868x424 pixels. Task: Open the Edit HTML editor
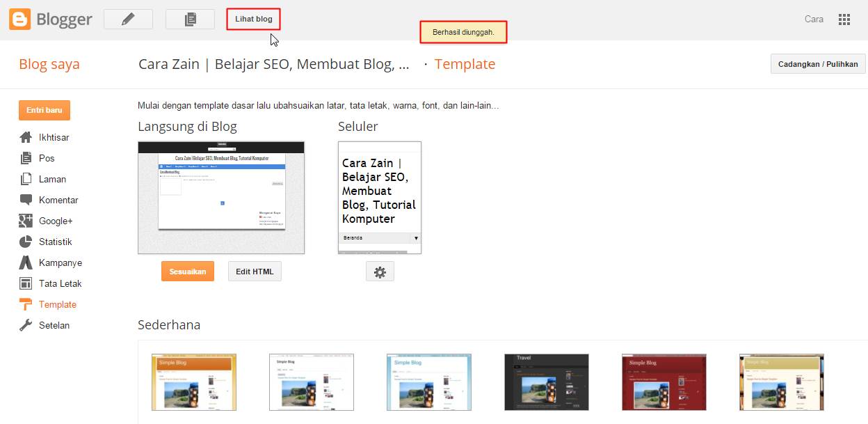[x=254, y=271]
